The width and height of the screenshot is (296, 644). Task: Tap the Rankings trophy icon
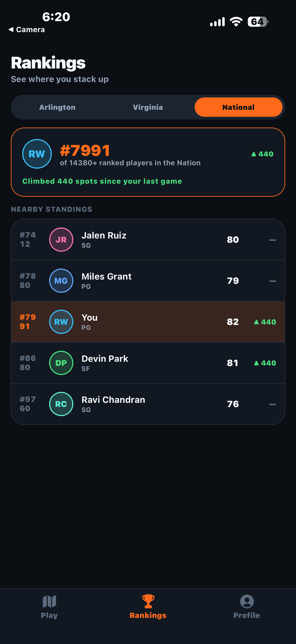click(148, 601)
